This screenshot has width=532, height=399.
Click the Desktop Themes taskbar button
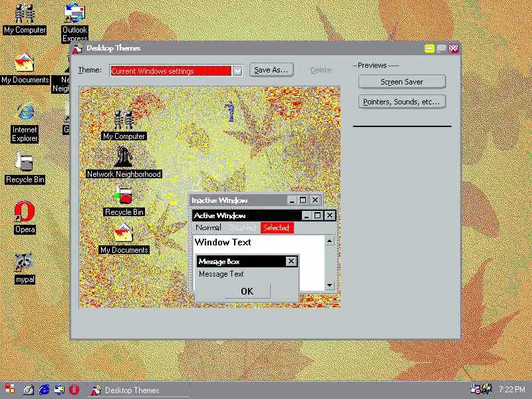(138, 390)
